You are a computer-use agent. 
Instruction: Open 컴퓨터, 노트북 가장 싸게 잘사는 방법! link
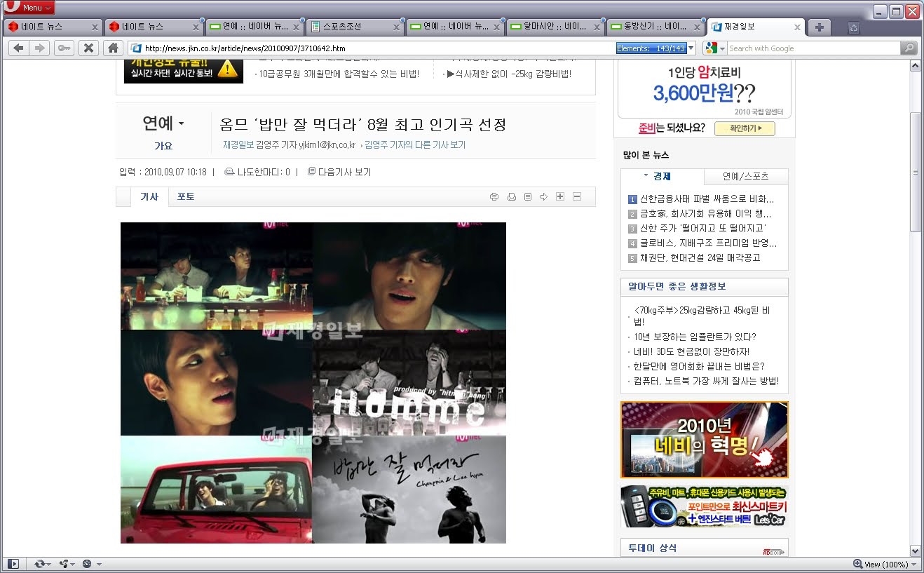(x=706, y=381)
